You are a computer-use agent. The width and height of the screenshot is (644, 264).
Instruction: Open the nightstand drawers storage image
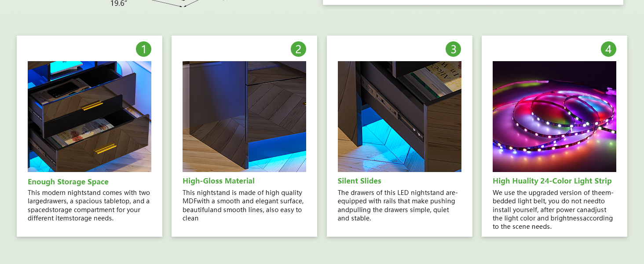tap(89, 117)
